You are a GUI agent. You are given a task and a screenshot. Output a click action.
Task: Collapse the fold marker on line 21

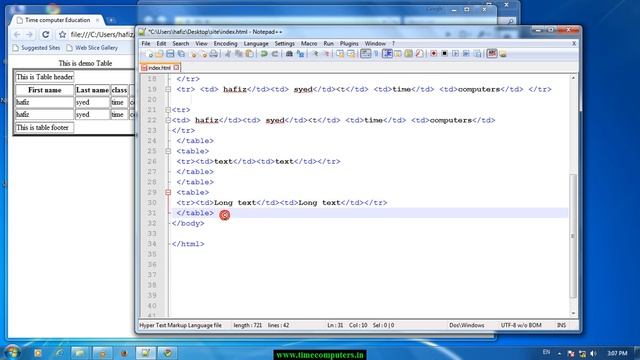click(x=168, y=110)
